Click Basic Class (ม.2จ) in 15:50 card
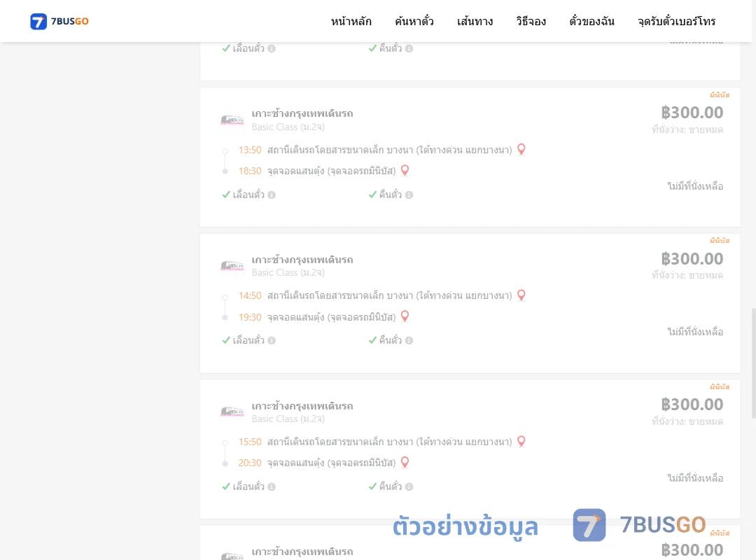 (288, 419)
